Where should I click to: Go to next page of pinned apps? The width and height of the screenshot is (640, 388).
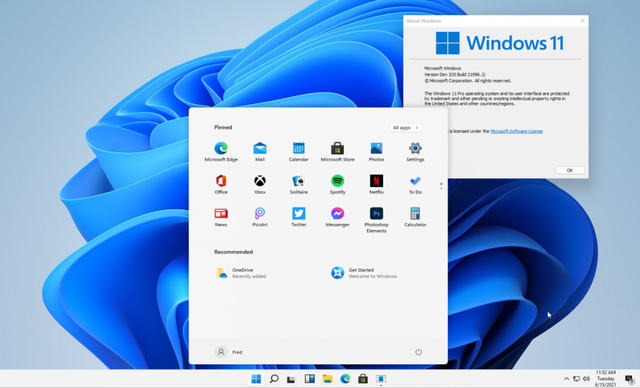coord(441,188)
